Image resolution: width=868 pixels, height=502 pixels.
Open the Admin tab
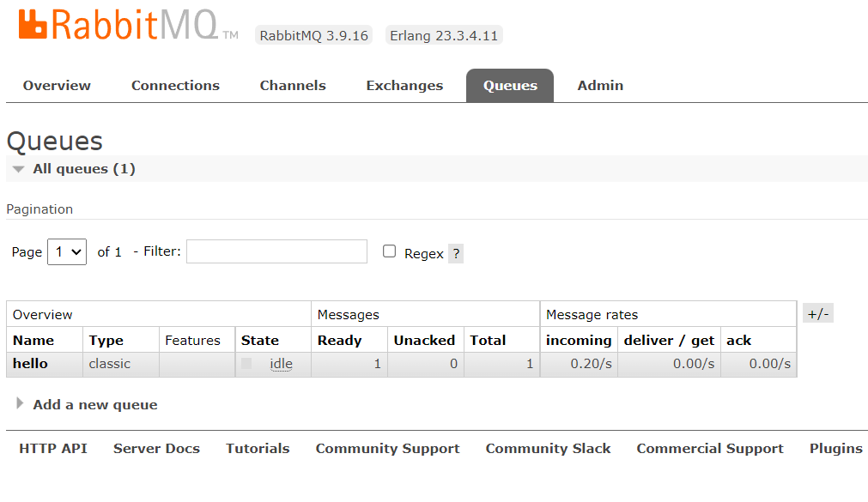tap(600, 85)
